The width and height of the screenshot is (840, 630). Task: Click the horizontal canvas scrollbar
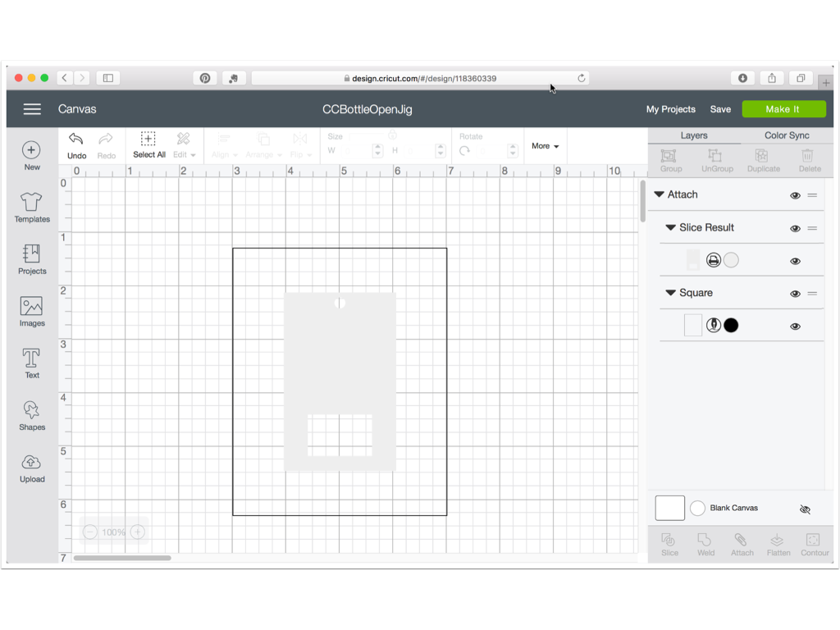click(x=122, y=558)
